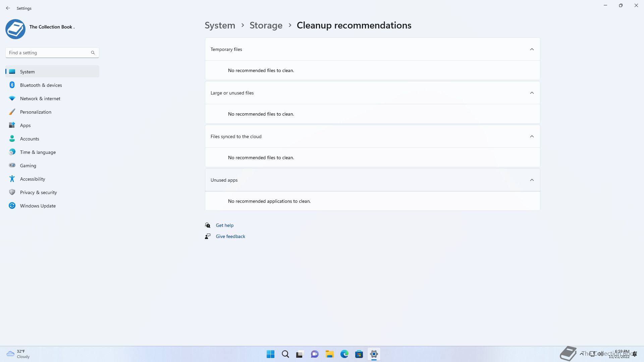Minimize the Settings window

pyautogui.click(x=605, y=5)
